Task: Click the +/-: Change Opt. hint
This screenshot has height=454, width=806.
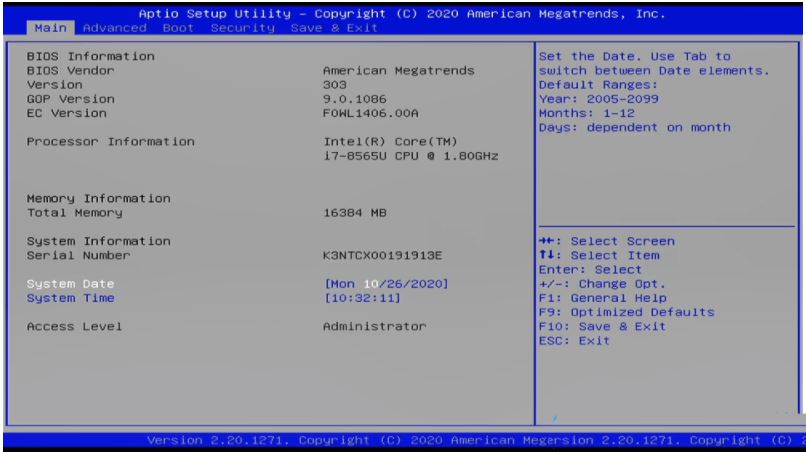Action: pos(602,284)
